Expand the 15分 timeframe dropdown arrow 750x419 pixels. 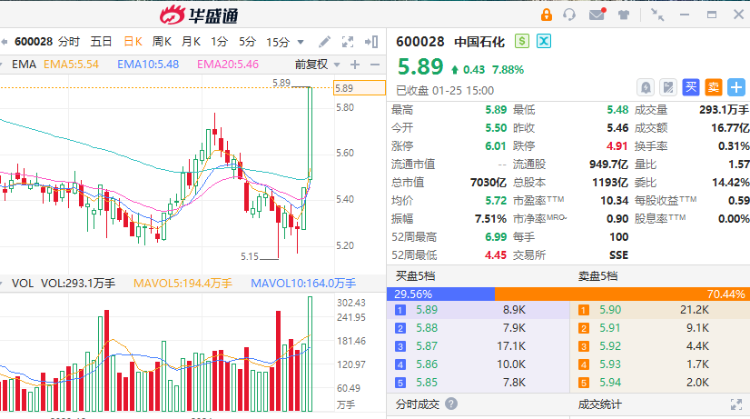click(x=300, y=42)
